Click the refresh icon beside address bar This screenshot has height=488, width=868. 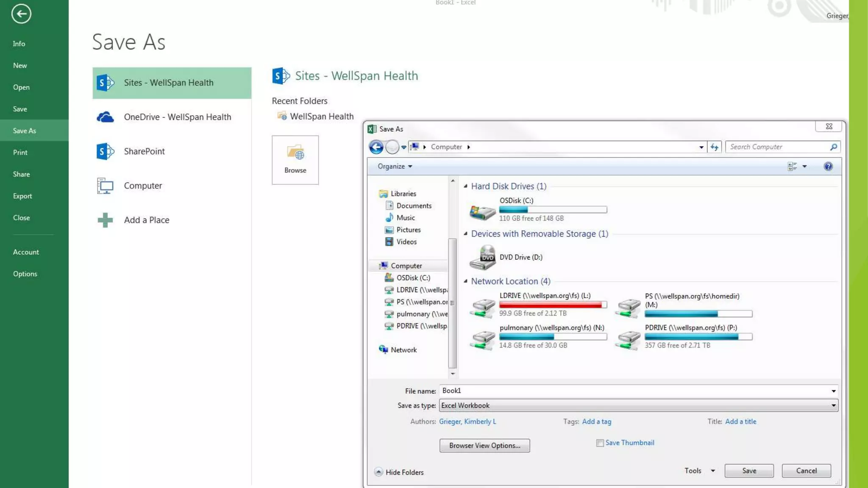(x=715, y=147)
